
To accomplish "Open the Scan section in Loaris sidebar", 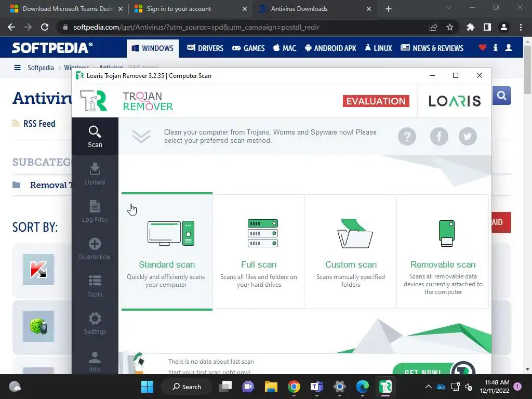I will coord(95,137).
